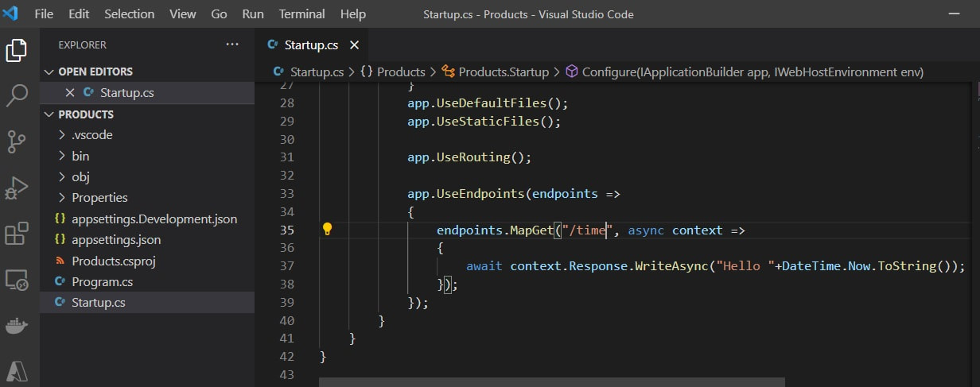Click the EXPLORER panel title
980x387 pixels.
coord(83,45)
